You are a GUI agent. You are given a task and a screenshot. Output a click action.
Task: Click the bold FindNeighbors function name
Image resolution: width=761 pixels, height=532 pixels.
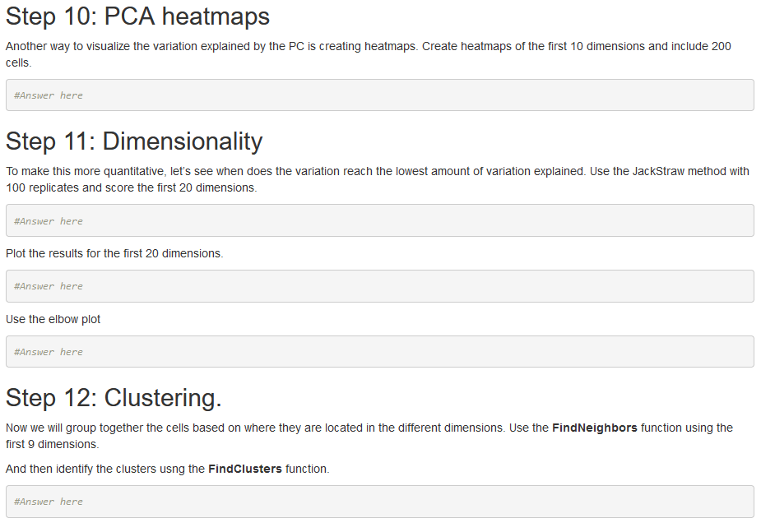point(595,428)
